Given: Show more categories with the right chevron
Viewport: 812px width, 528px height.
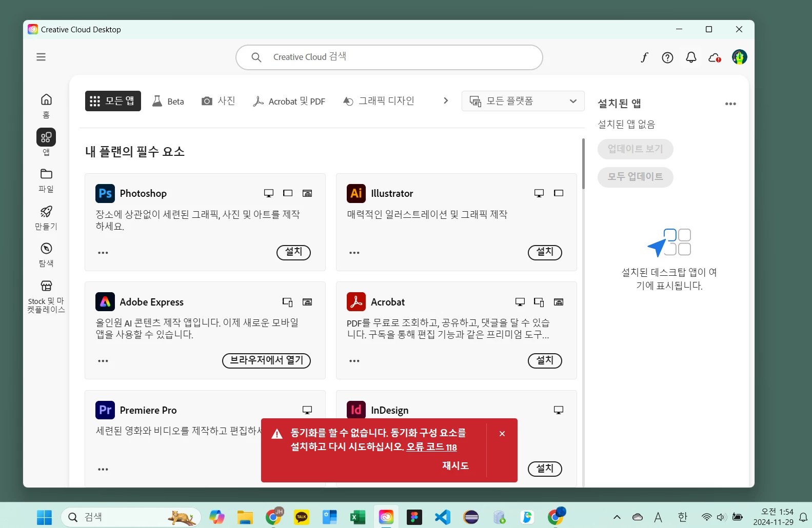Looking at the screenshot, I should click(446, 101).
